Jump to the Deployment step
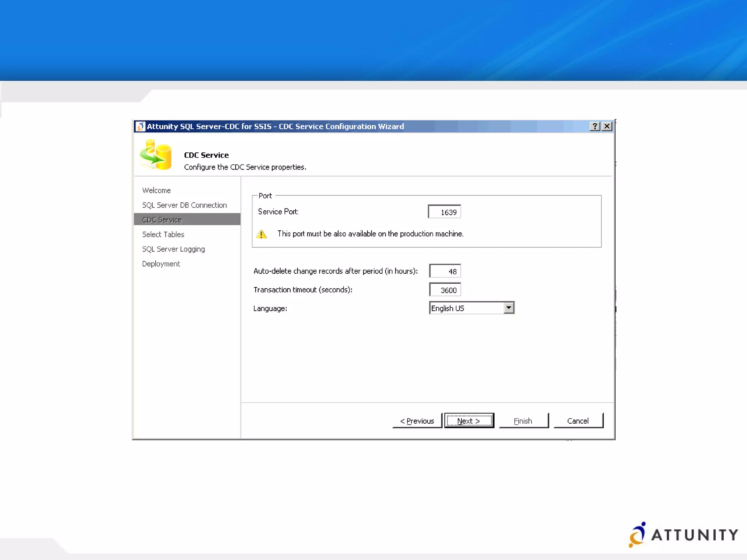The height and width of the screenshot is (560, 747). click(161, 264)
